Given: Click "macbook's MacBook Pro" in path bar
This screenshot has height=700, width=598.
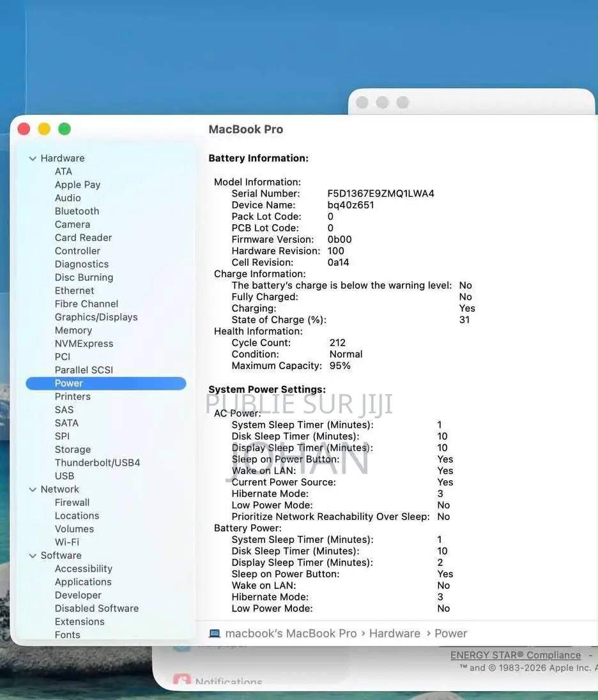Looking at the screenshot, I should pos(291,634).
